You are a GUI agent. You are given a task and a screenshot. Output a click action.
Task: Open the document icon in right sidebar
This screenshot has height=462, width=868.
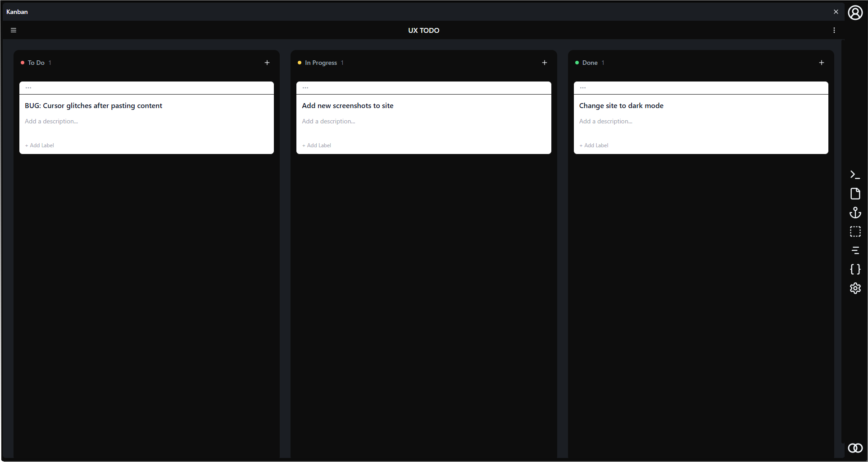pos(855,194)
